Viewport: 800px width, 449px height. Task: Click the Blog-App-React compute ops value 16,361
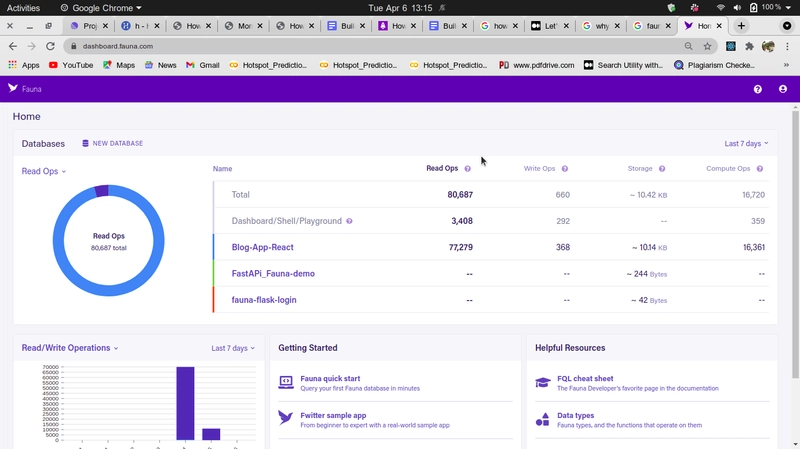pos(754,247)
